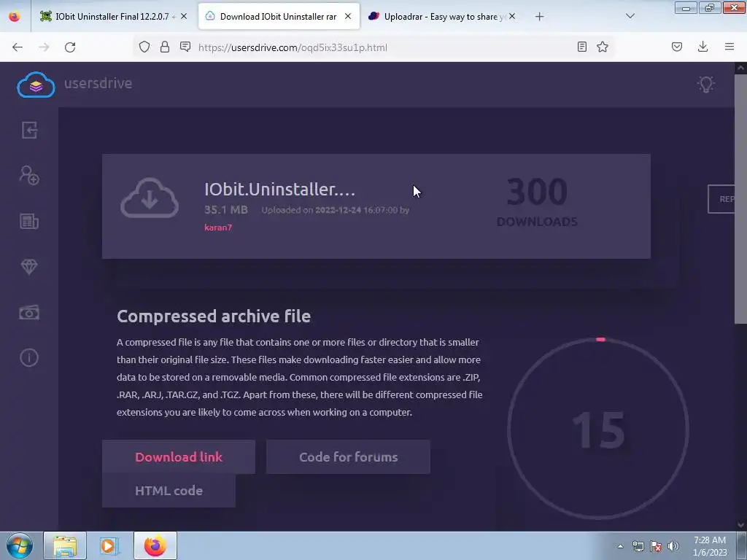Expand the list all tabs chevron
Viewport: 747px width, 560px height.
[630, 16]
